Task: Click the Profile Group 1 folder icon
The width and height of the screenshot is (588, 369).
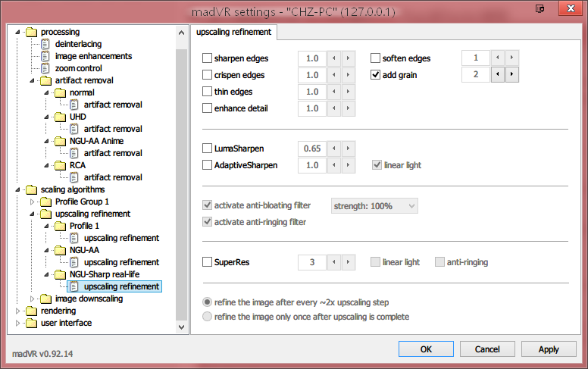Action: [45, 202]
